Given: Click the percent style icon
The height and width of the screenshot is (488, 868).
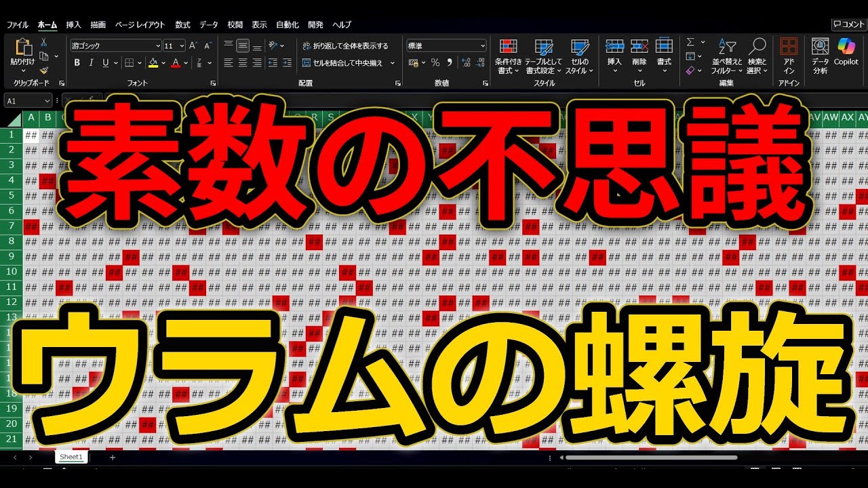Looking at the screenshot, I should pyautogui.click(x=435, y=62).
